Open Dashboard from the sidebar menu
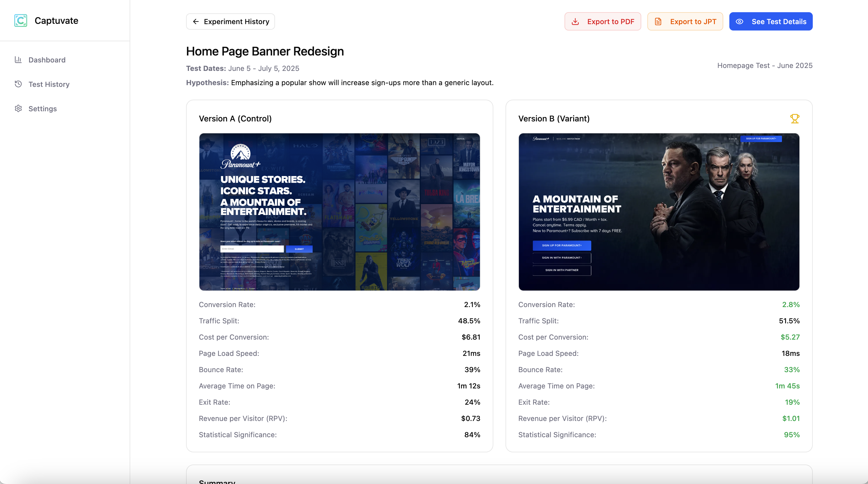Viewport: 868px width, 484px height. point(47,60)
